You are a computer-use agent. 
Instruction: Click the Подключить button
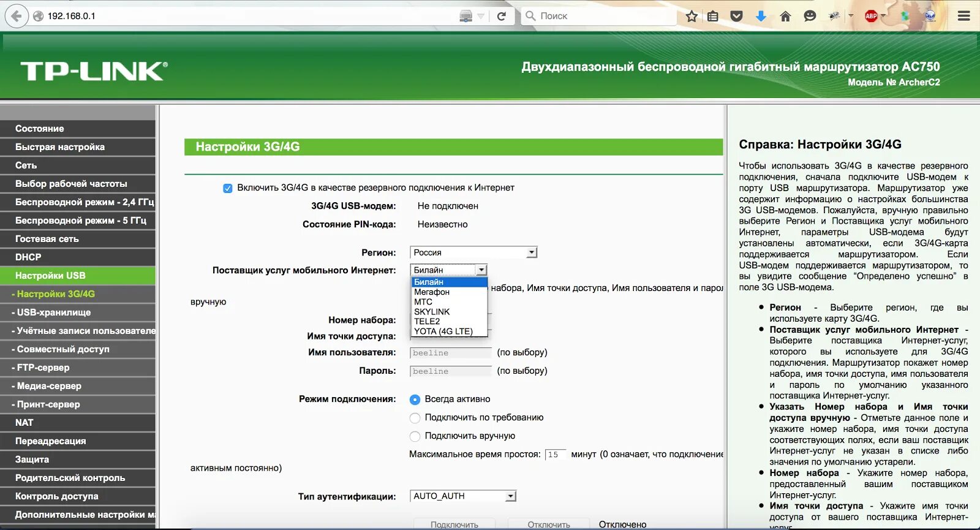(x=454, y=524)
